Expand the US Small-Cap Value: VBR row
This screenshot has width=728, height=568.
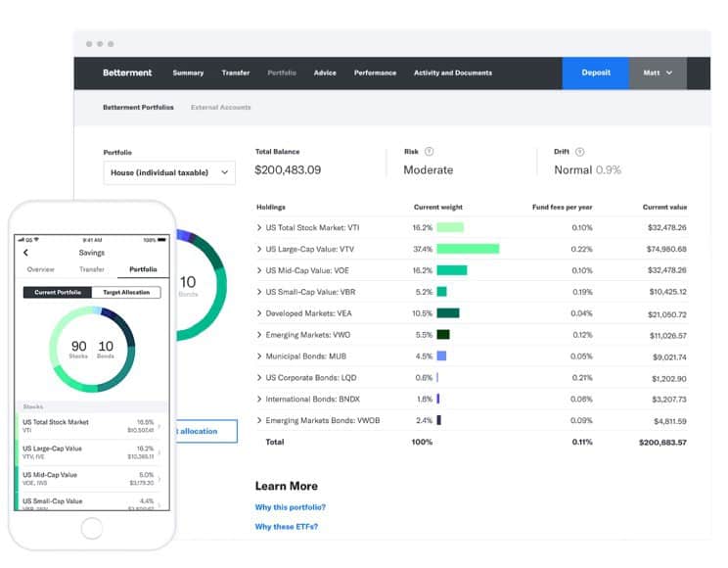click(x=259, y=292)
